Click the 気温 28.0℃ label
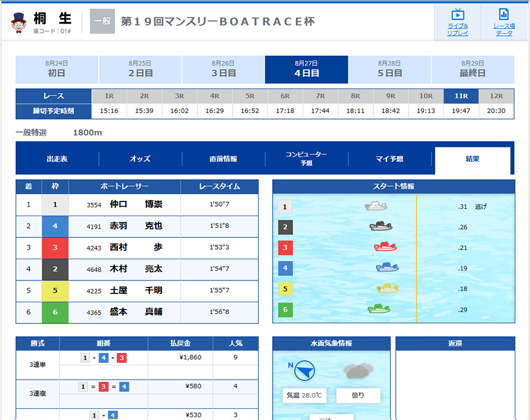Screen dimensions: 530x420 304,395
